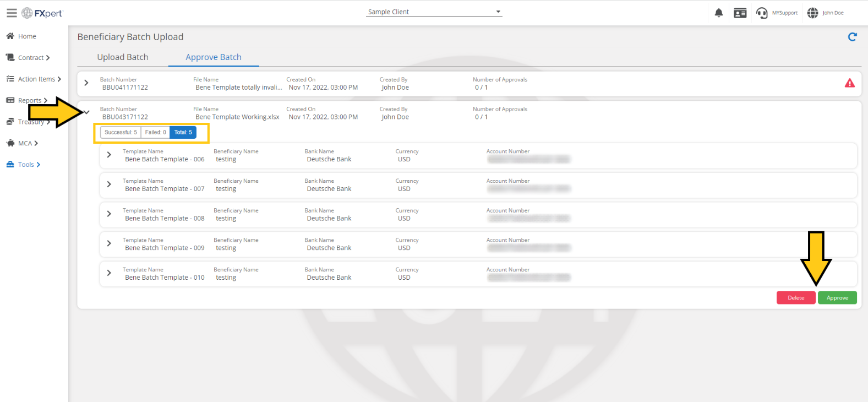
Task: Click the refresh icon for Batch Upload
Action: 853,37
